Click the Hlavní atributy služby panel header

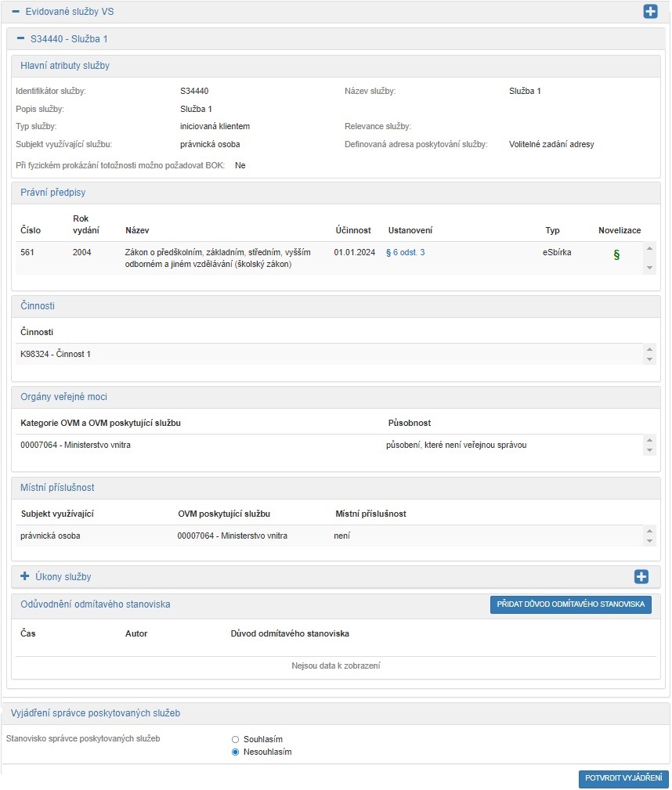65,66
